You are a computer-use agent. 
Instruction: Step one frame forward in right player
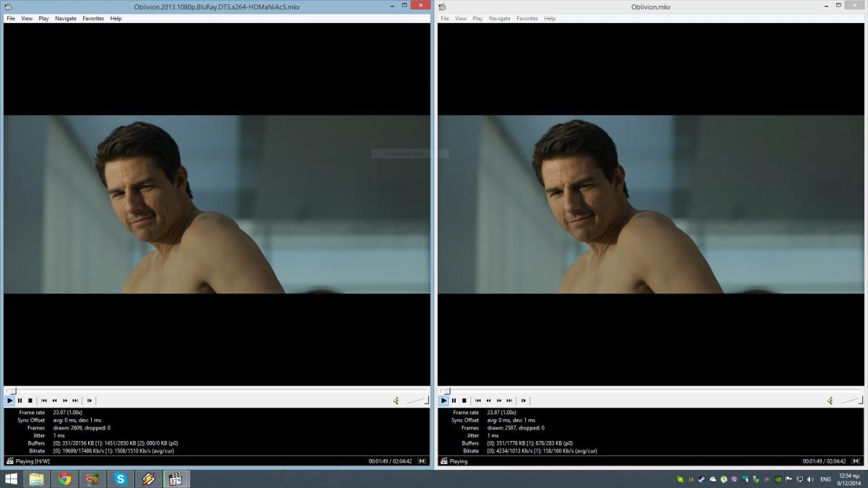tap(524, 401)
